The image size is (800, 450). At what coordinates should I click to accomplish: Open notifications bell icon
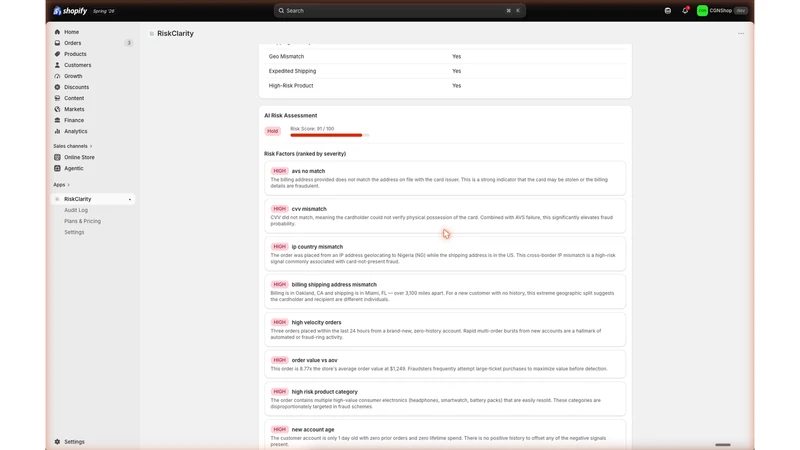click(685, 10)
